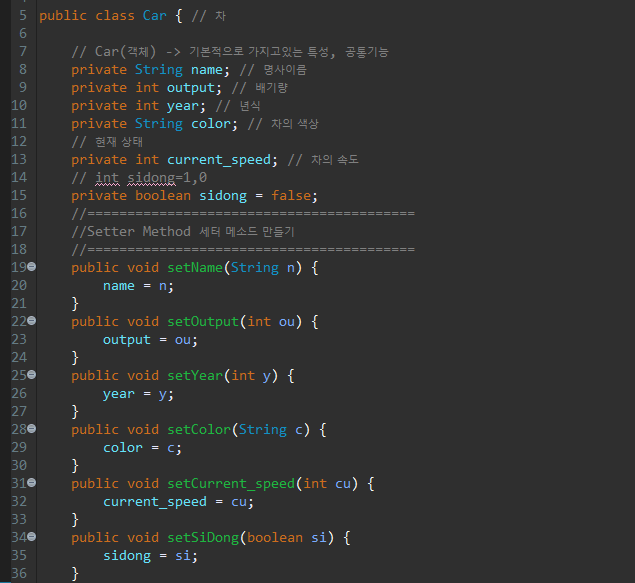
Task: Click the 'name' field declaration on line 8
Action: (x=207, y=70)
